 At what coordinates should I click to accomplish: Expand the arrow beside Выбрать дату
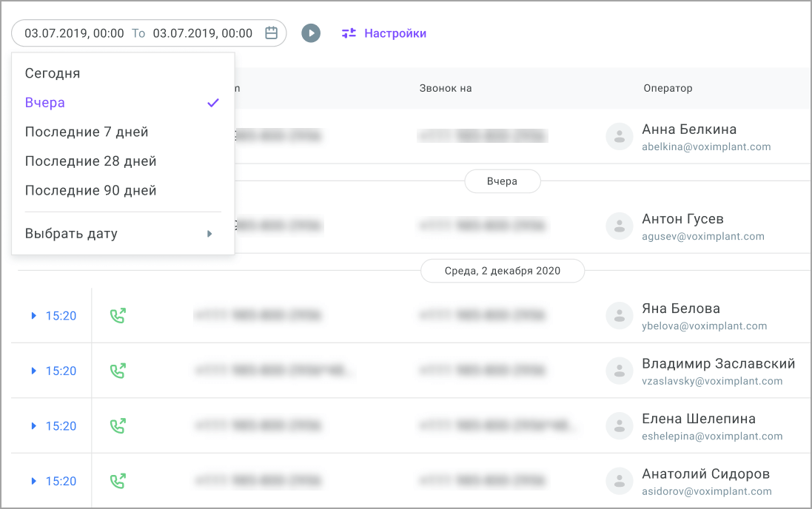tap(209, 234)
